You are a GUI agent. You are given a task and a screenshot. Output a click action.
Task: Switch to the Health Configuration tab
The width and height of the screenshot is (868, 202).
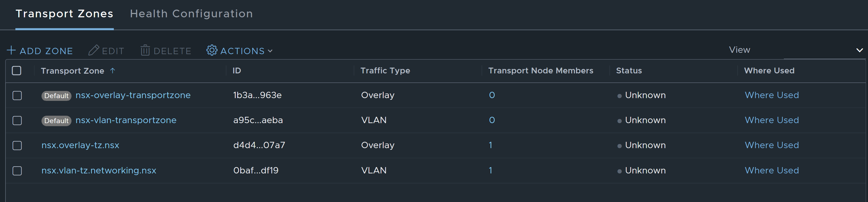click(191, 14)
